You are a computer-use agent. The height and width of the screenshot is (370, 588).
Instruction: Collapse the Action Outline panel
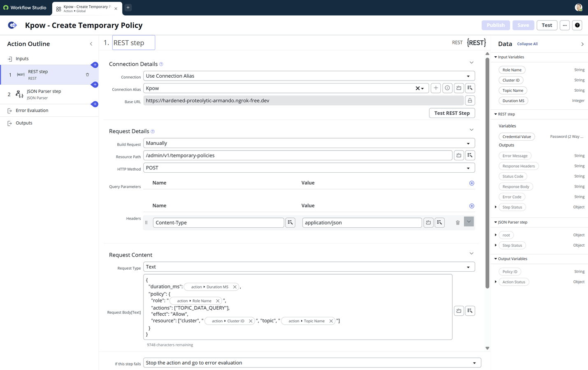pos(91,44)
